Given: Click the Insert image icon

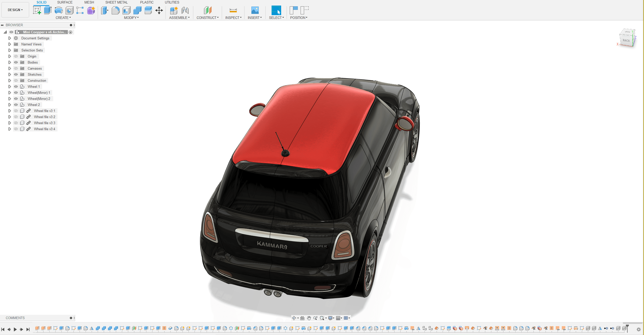Looking at the screenshot, I should click(255, 10).
